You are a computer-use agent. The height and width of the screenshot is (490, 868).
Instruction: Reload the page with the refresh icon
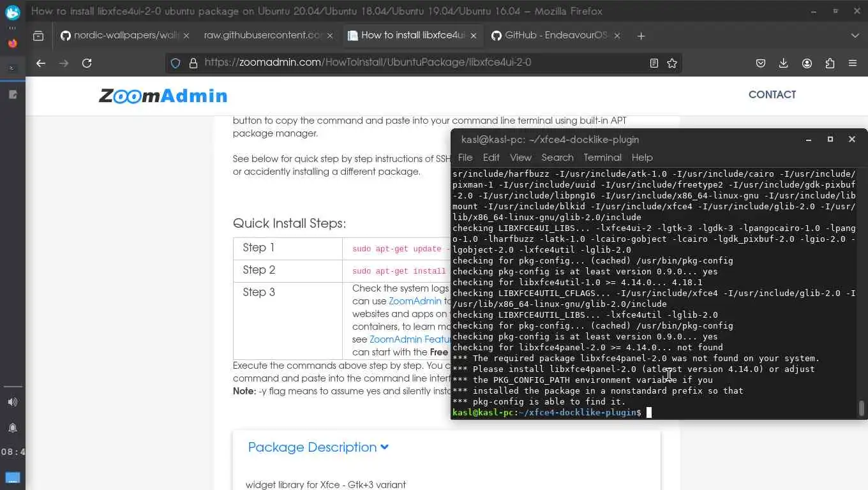[87, 63]
